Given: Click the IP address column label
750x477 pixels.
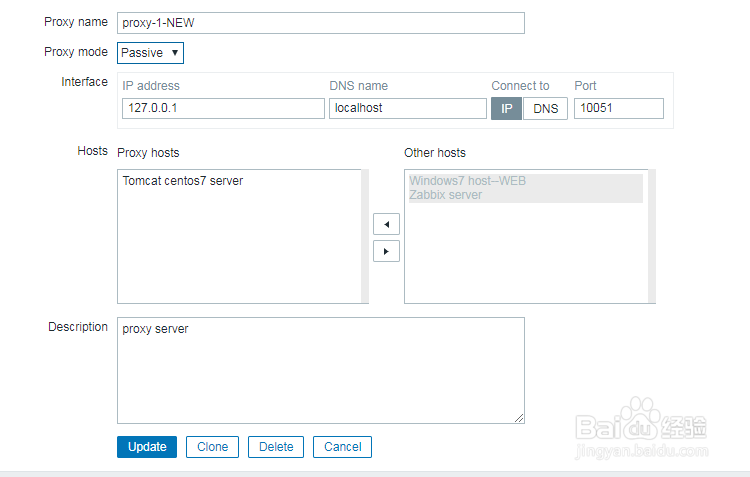Looking at the screenshot, I should click(151, 86).
